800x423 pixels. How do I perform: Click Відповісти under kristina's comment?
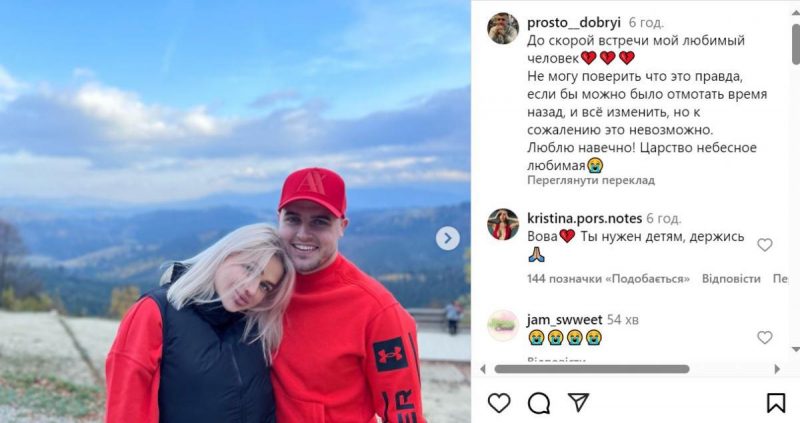(x=731, y=279)
